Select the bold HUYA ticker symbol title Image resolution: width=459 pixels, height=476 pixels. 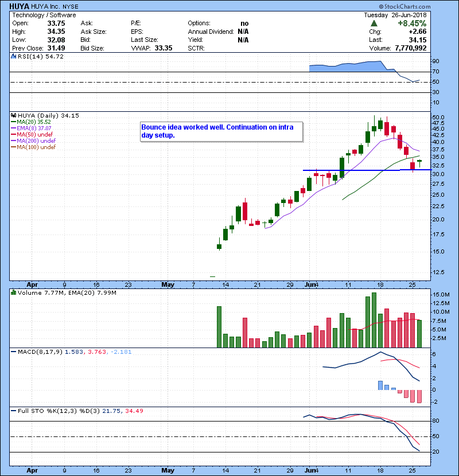click(19, 6)
